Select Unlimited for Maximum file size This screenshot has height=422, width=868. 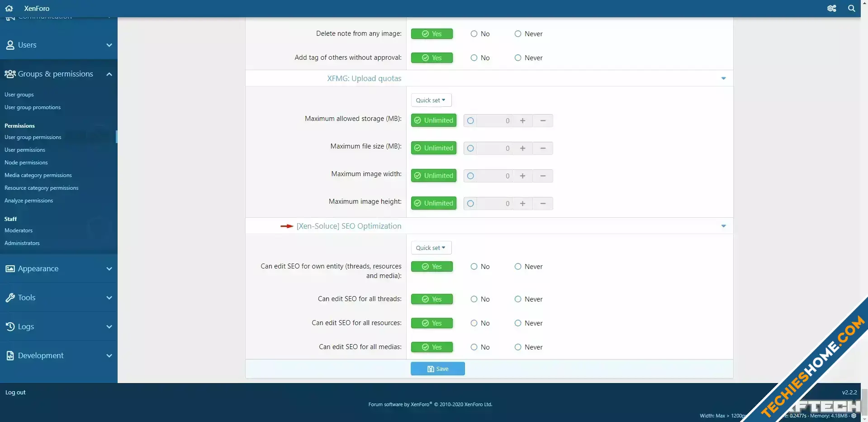tap(434, 148)
